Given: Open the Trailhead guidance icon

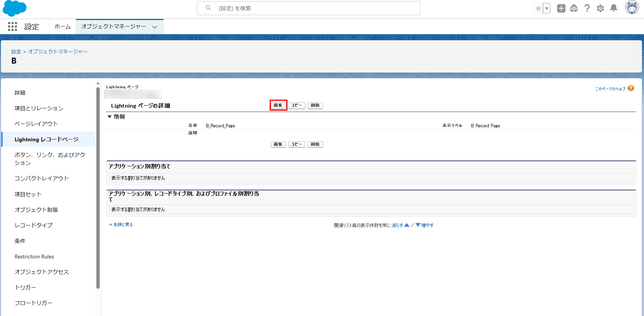Looking at the screenshot, I should point(574,8).
